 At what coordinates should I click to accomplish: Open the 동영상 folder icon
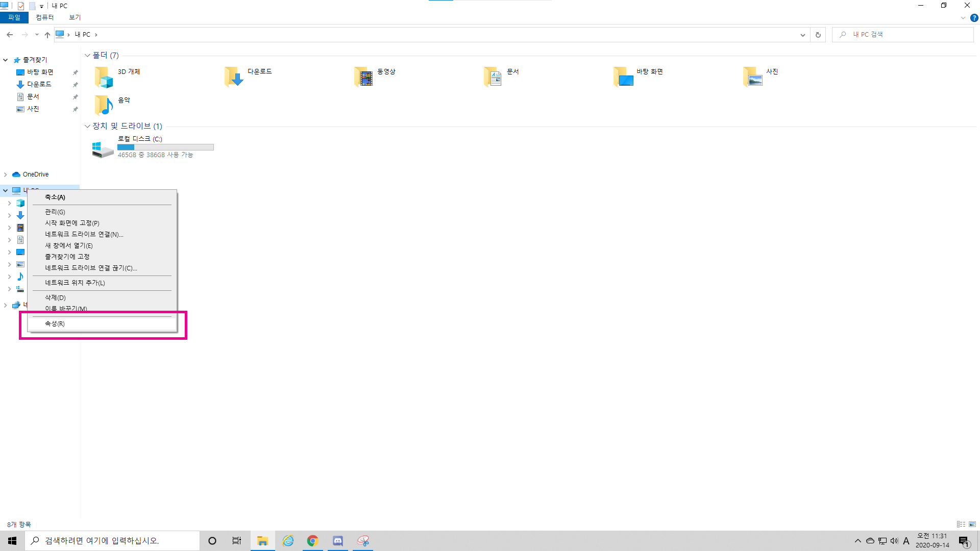coord(363,77)
